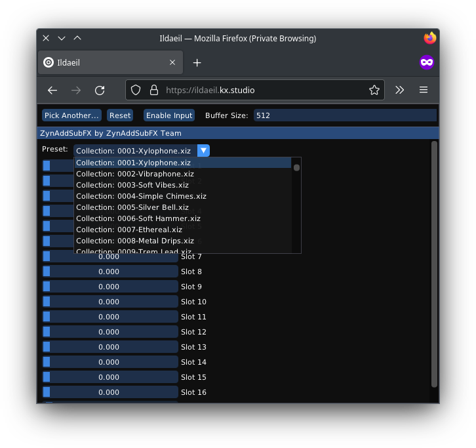The image size is (476, 448).
Task: Click the Pick Another... button
Action: tap(71, 115)
